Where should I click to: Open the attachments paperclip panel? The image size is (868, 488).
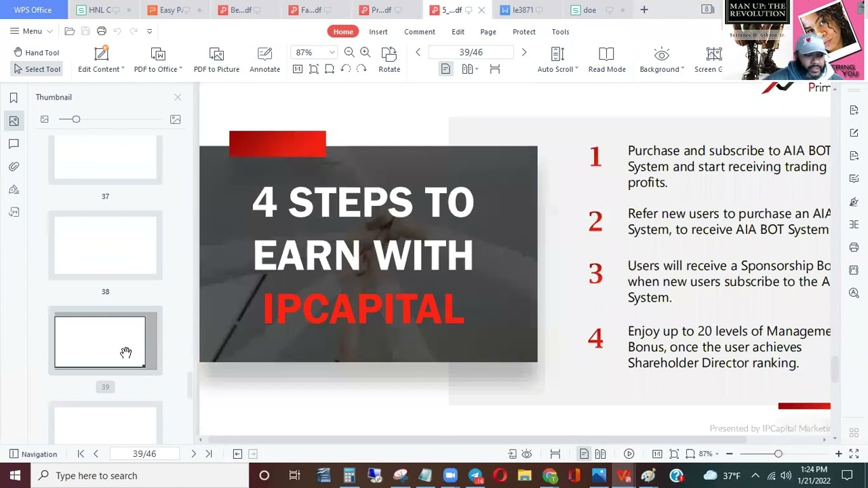pos(14,167)
